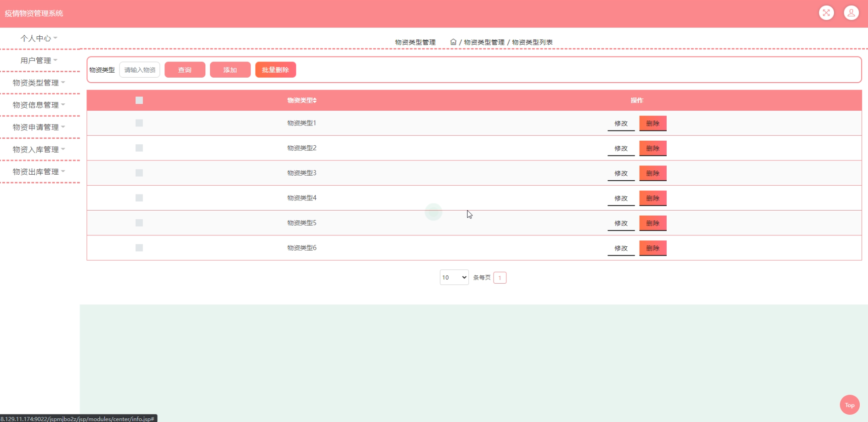Click 删除 for 物资类型2
Image resolution: width=868 pixels, height=422 pixels.
653,148
